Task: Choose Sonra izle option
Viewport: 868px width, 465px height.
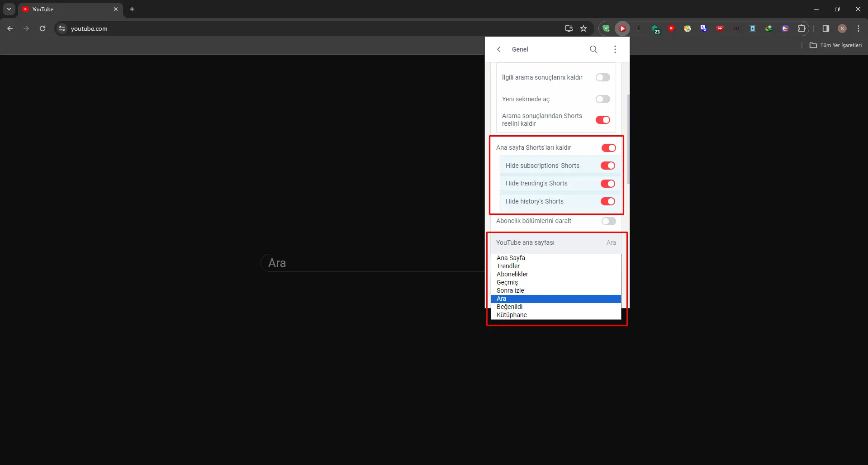Action: 556,290
